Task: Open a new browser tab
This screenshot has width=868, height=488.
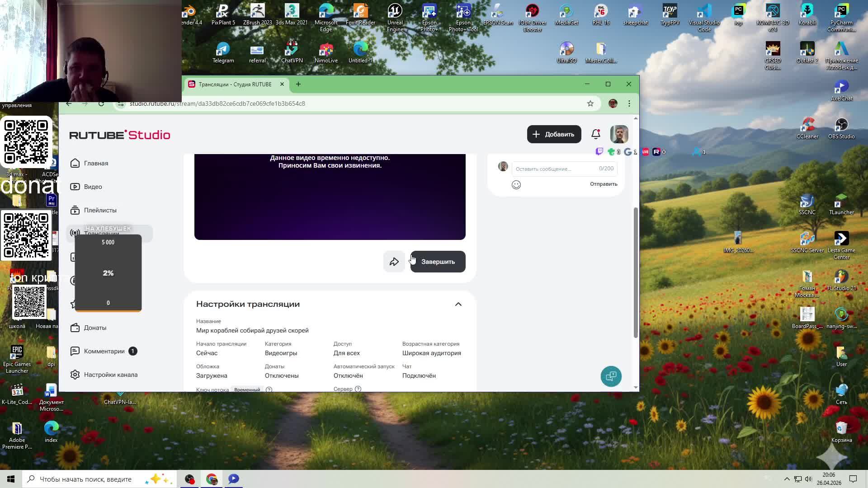Action: click(298, 84)
